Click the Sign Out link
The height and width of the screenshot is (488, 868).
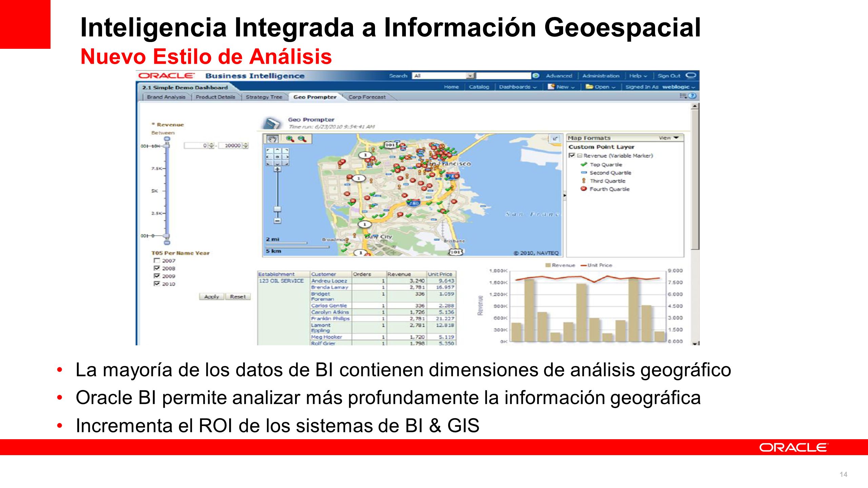coord(669,76)
